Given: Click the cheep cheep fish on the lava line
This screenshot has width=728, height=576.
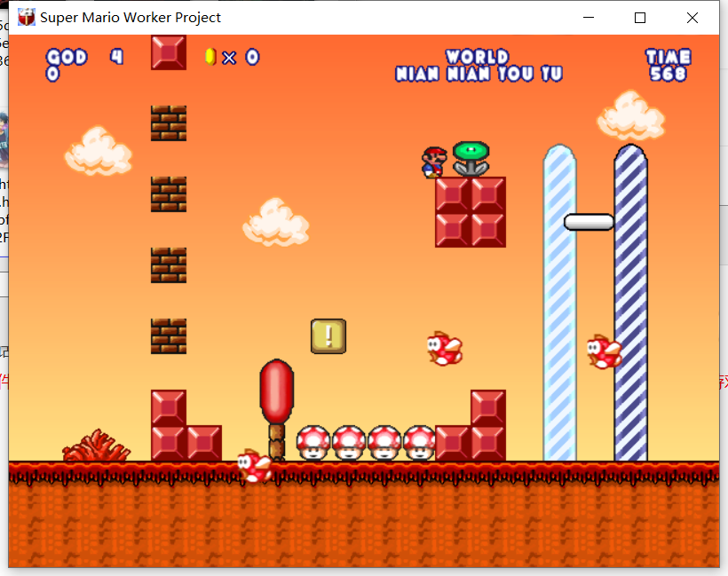Looking at the screenshot, I should pos(255,466).
